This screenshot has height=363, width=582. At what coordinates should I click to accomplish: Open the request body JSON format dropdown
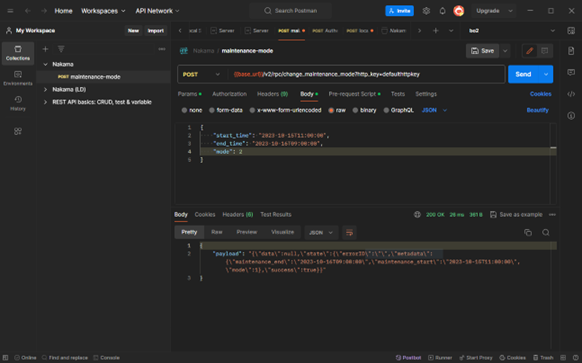[x=434, y=110]
